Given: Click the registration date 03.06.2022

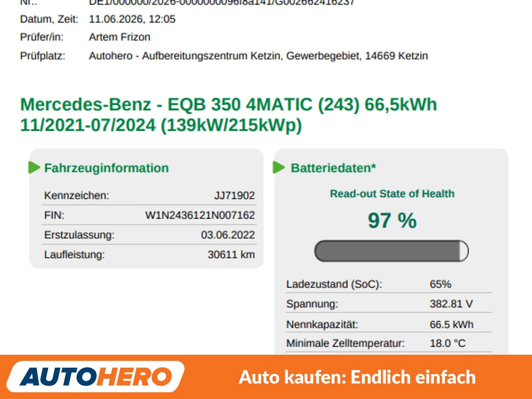Looking at the screenshot, I should tap(228, 235).
